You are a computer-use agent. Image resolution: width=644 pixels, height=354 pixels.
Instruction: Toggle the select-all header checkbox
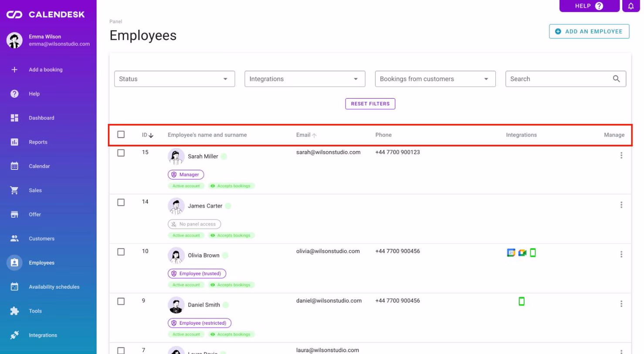[121, 135]
